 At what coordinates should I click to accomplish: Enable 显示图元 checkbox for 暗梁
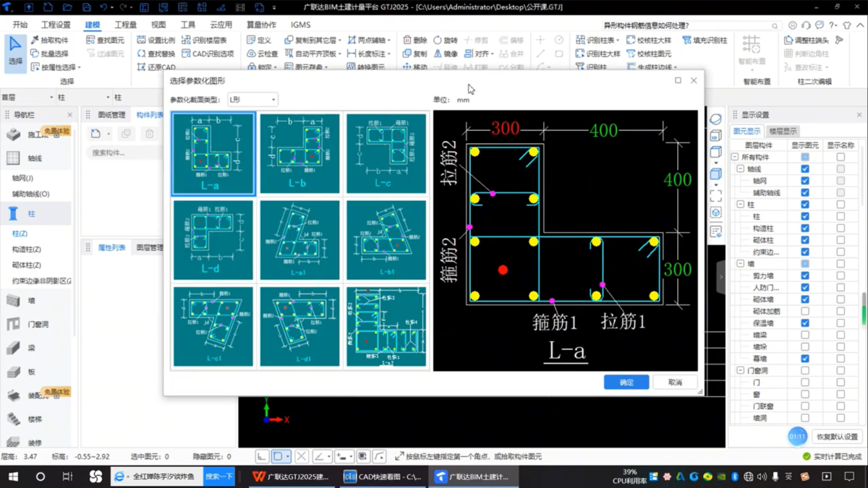click(805, 335)
